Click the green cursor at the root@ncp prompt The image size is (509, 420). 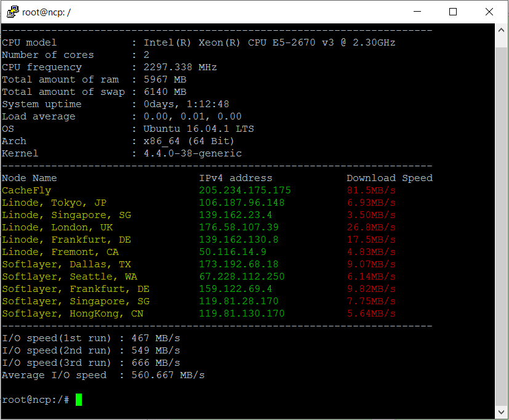[x=79, y=400]
